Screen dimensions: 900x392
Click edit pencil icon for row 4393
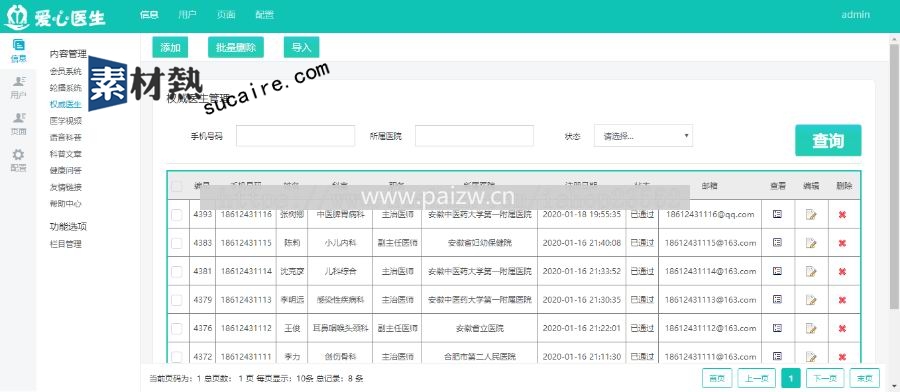pos(810,215)
